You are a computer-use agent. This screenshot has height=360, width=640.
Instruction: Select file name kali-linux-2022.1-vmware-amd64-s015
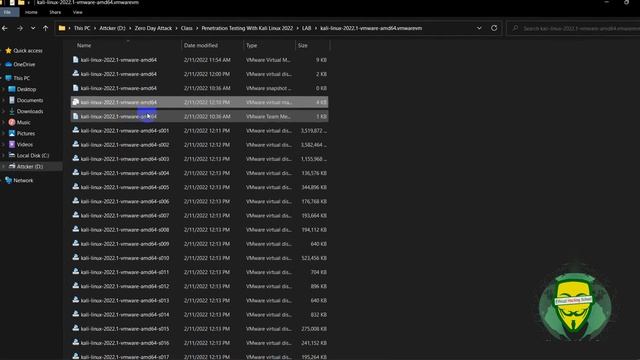click(x=125, y=329)
